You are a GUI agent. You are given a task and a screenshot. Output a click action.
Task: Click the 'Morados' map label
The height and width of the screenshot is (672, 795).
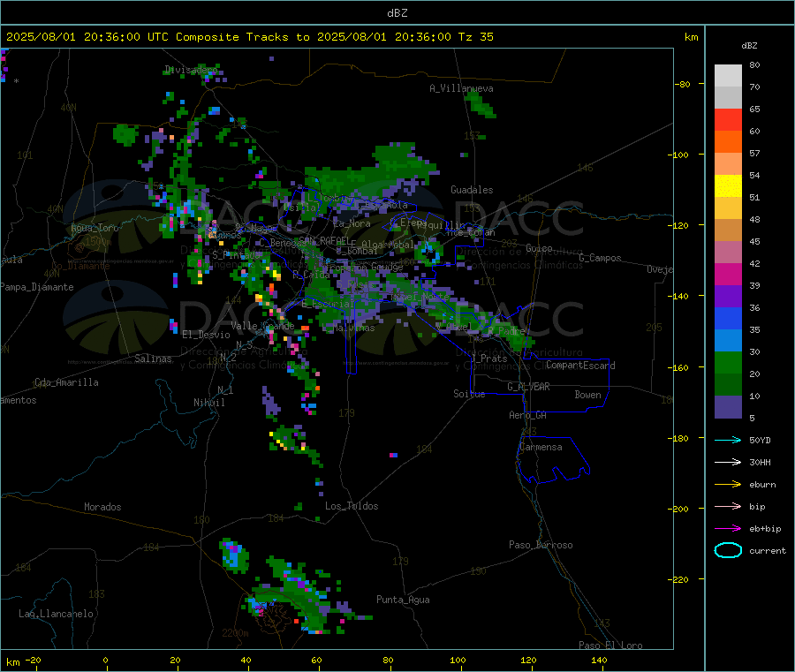(x=102, y=507)
